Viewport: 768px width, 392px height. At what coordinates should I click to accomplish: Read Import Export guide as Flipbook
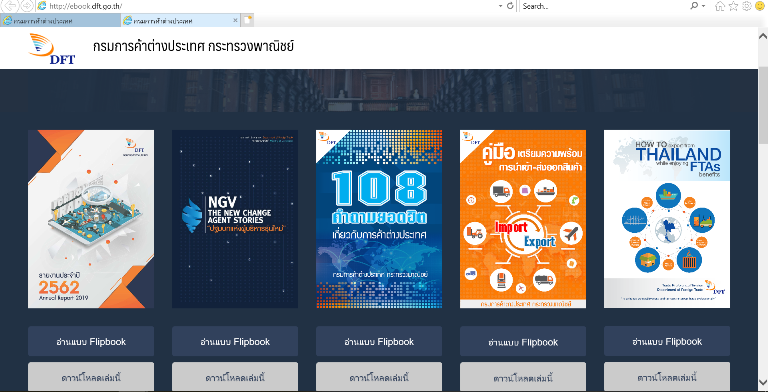[x=523, y=341]
